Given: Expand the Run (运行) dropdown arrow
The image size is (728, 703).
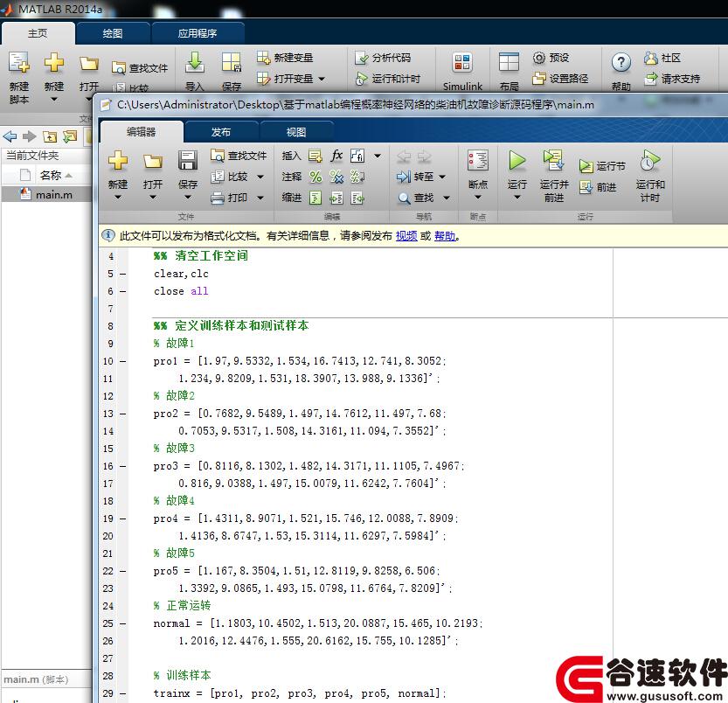Looking at the screenshot, I should pyautogui.click(x=517, y=197).
